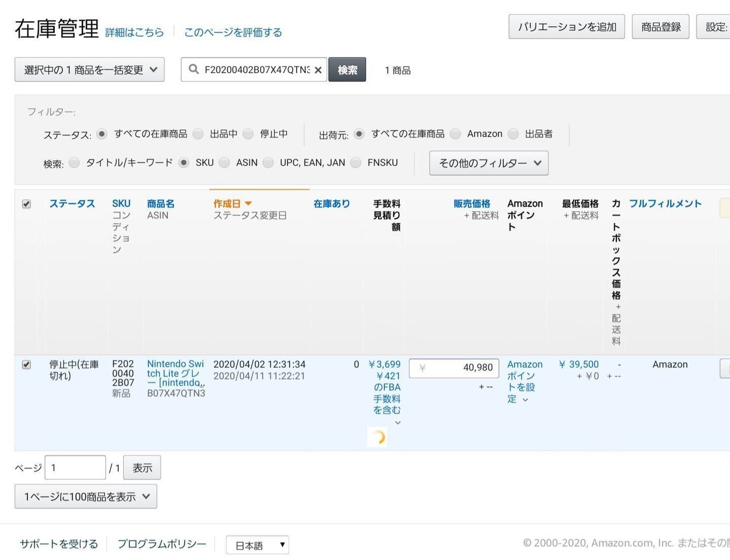Image resolution: width=730 pixels, height=560 pixels.
Task: Sort by SKU column header
Action: 121,204
